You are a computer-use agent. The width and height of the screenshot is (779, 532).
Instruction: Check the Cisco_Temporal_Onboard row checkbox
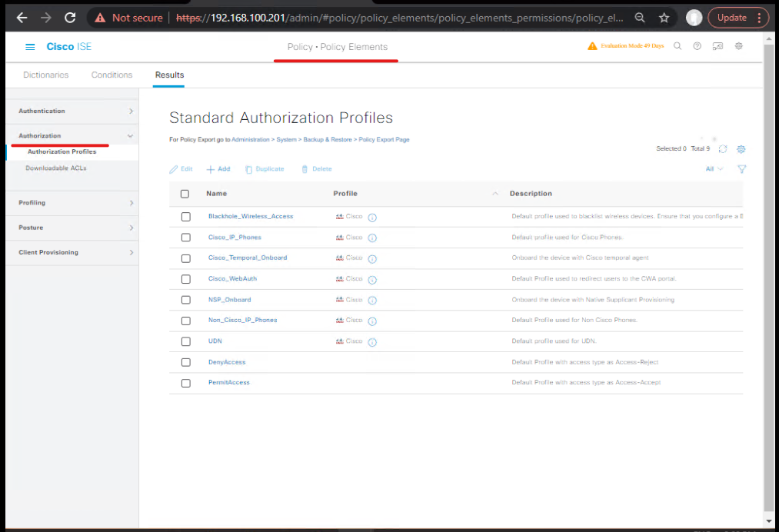(186, 258)
